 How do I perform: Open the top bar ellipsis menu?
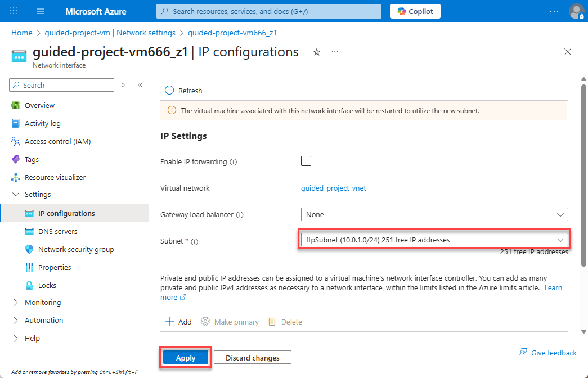(x=554, y=11)
